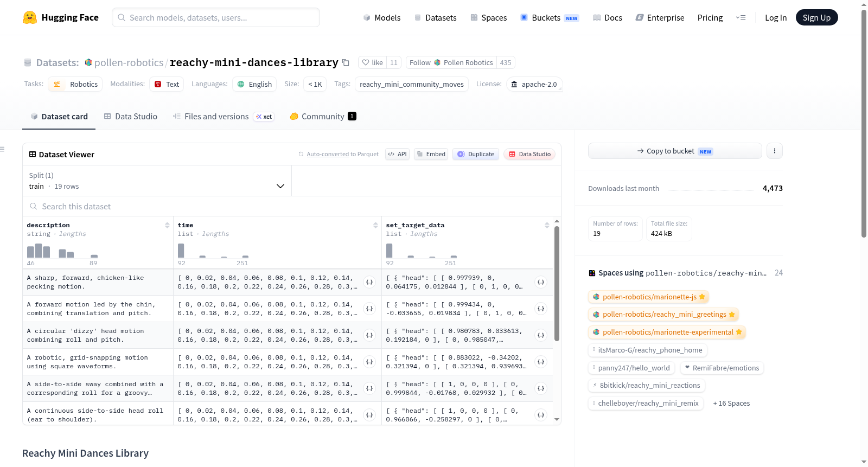Expand set_target_data cell for chin-led forward row

[541, 309]
